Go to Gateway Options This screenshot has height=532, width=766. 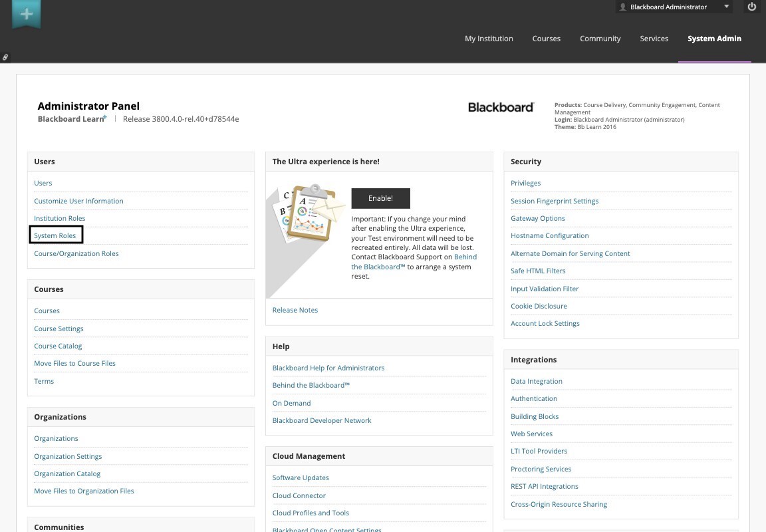(x=538, y=218)
